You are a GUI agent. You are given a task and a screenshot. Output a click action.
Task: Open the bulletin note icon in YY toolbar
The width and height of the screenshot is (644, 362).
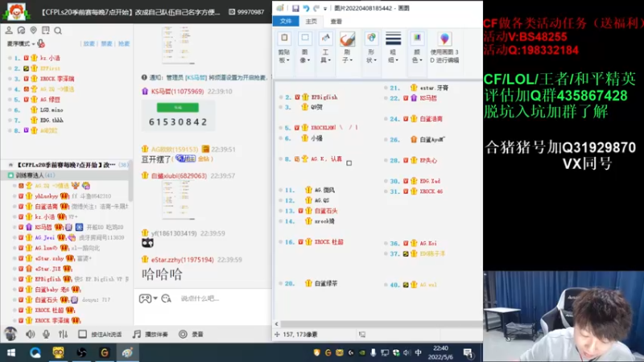coord(46,31)
